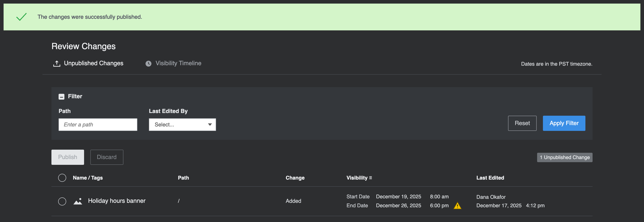
Task: Click the clock icon beside Visibility Timeline
Action: [x=148, y=64]
